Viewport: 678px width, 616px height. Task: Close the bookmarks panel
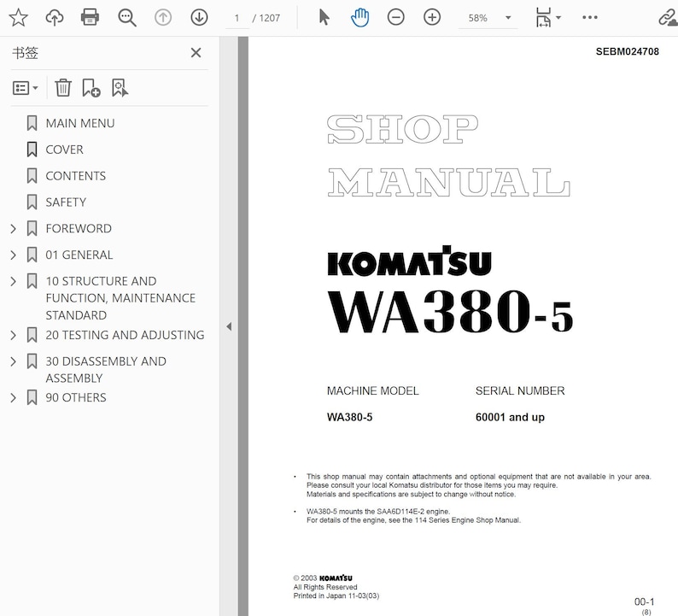click(x=196, y=53)
